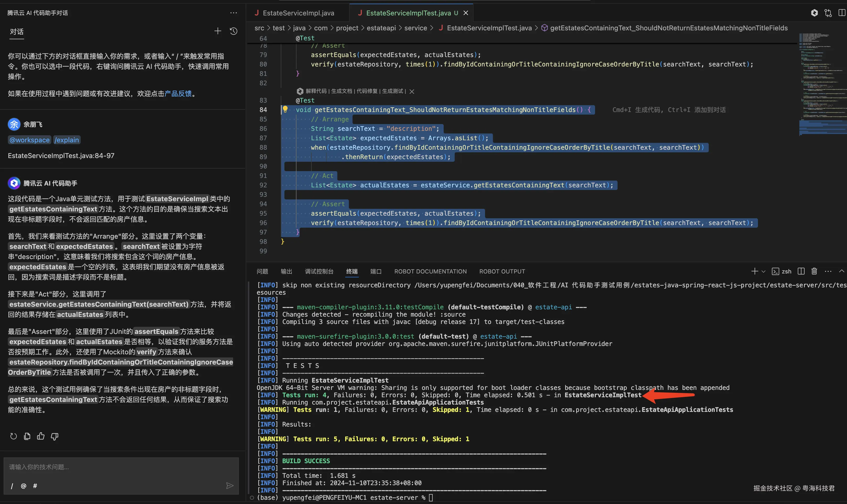Open chat history clock icon
847x504 pixels.
coord(234,31)
